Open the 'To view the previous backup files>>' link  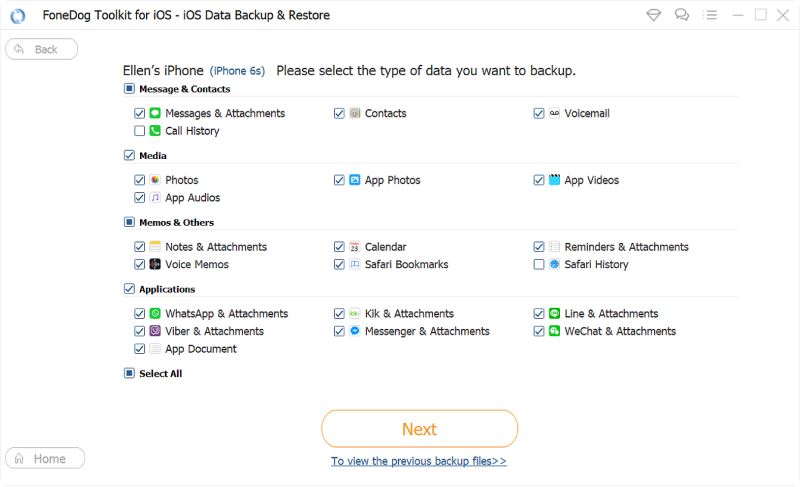pyautogui.click(x=419, y=461)
